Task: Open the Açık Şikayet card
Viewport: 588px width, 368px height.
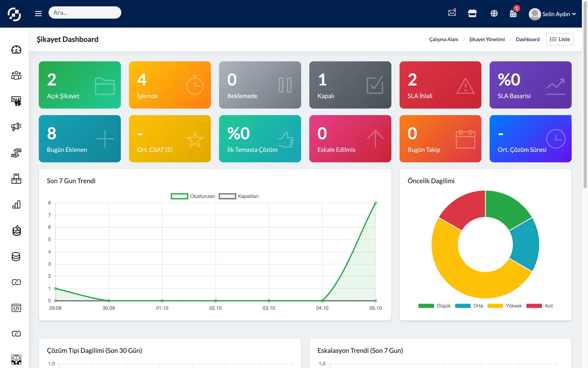Action: pyautogui.click(x=80, y=85)
